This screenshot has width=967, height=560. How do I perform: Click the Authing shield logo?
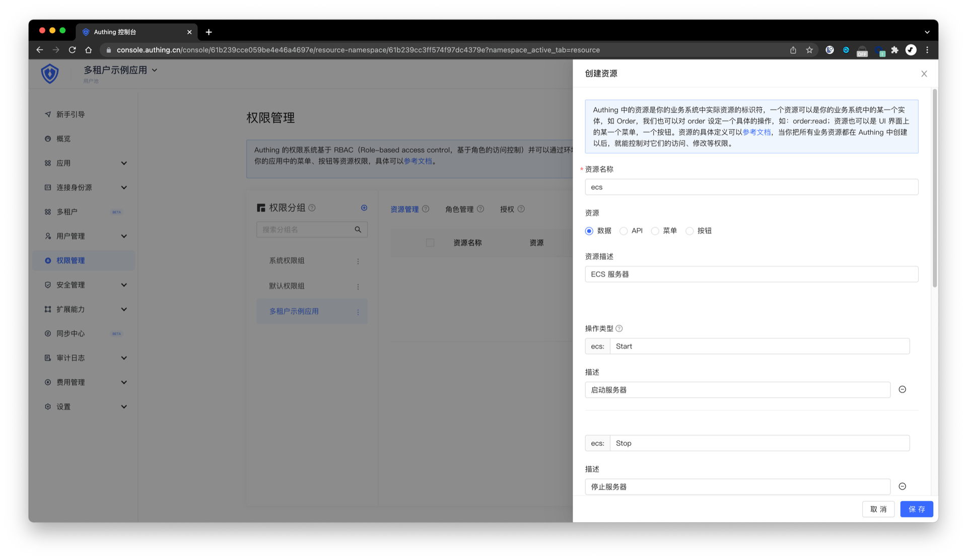pos(50,74)
